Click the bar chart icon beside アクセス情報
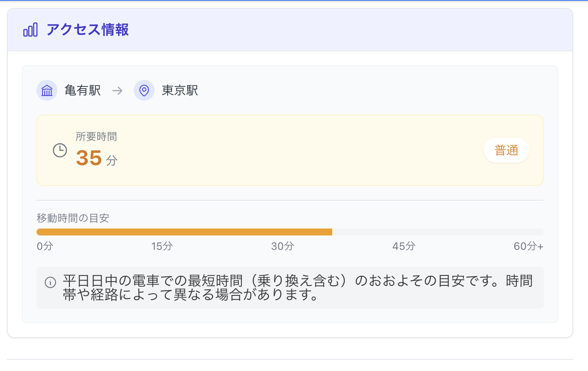This screenshot has height=371, width=588. click(30, 30)
